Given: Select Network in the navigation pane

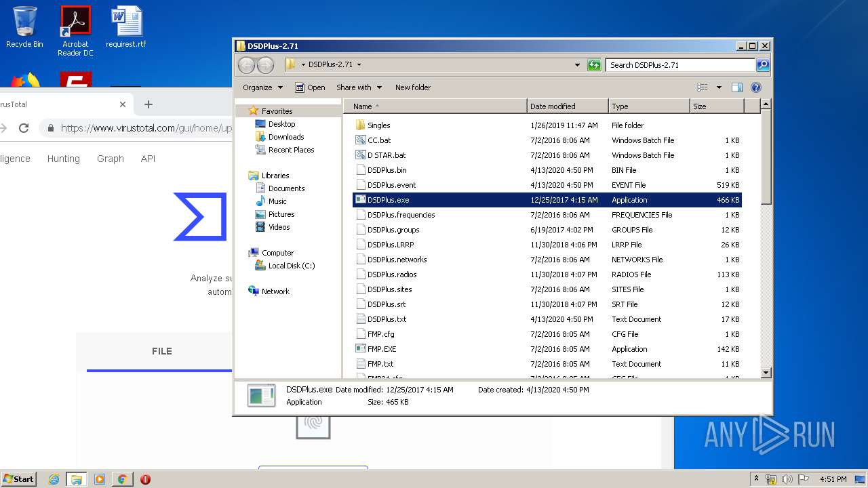Looking at the screenshot, I should click(x=275, y=291).
